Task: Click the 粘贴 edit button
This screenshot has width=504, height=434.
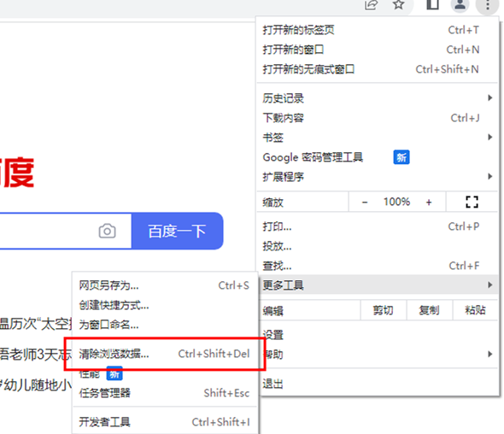Action: coord(475,310)
